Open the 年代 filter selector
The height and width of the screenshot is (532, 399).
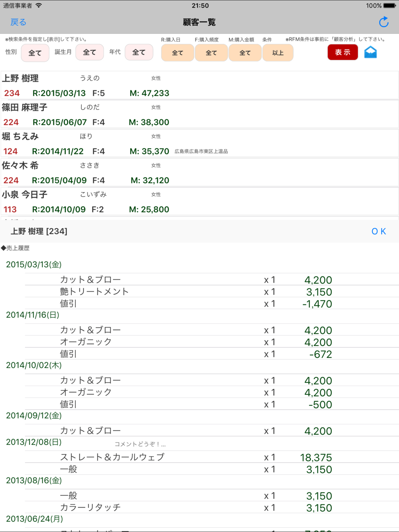coord(139,52)
